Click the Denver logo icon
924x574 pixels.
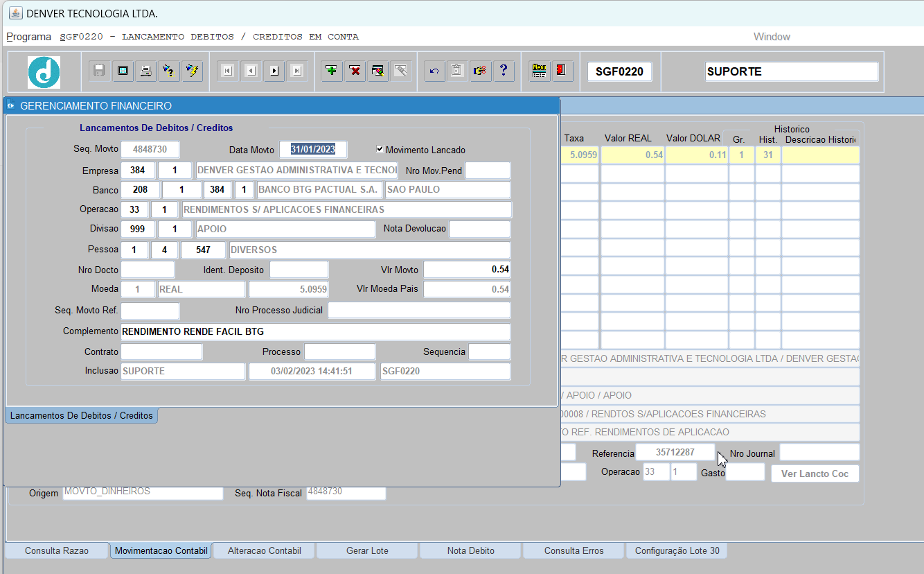click(44, 72)
